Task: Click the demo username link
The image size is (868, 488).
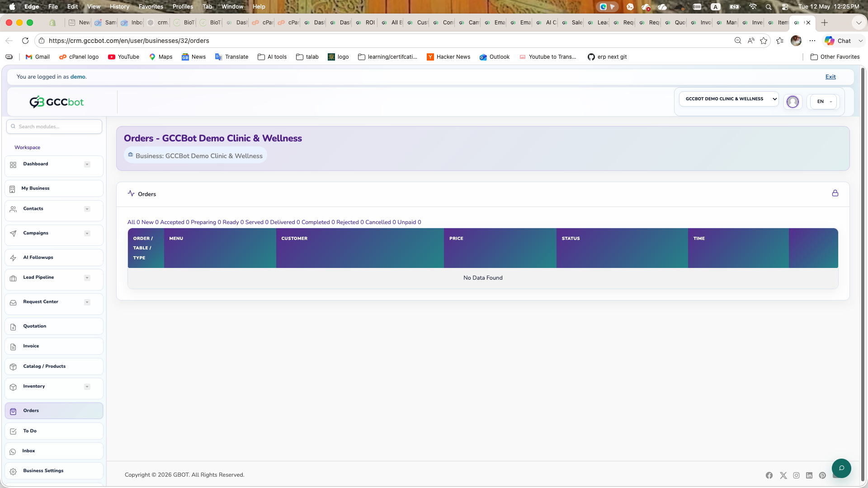Action: [x=78, y=77]
